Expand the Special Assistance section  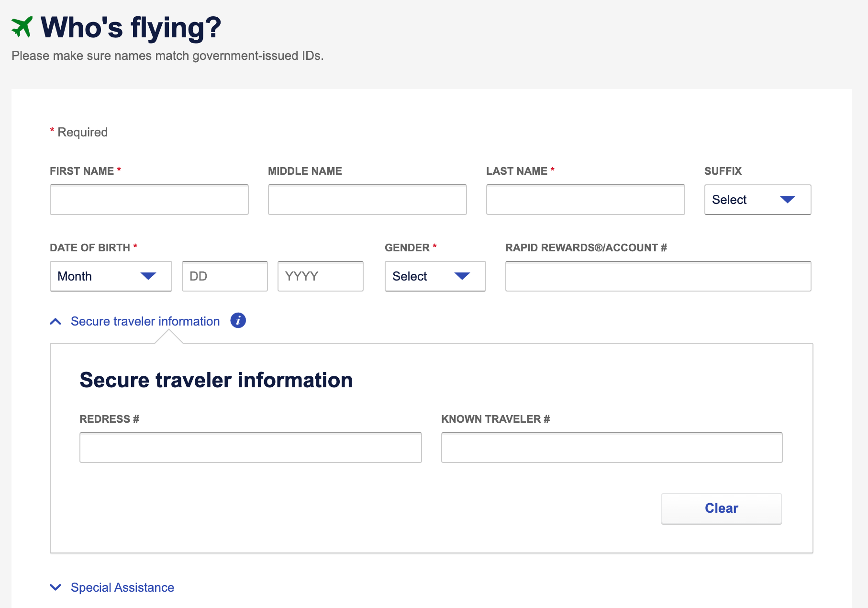pos(122,587)
